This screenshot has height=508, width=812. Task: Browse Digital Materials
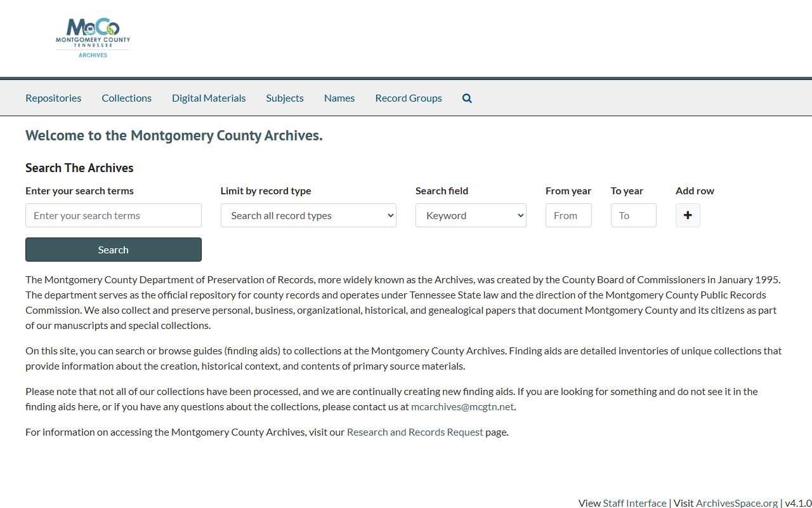209,98
